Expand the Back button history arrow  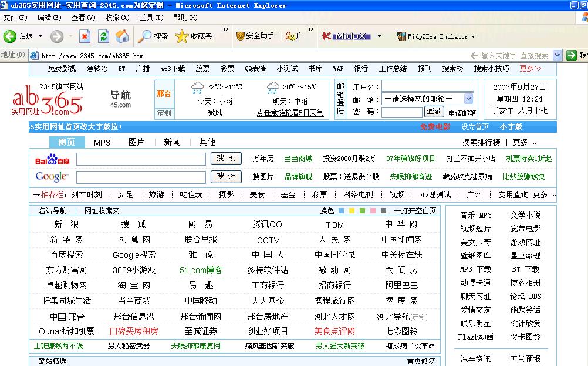(x=41, y=36)
